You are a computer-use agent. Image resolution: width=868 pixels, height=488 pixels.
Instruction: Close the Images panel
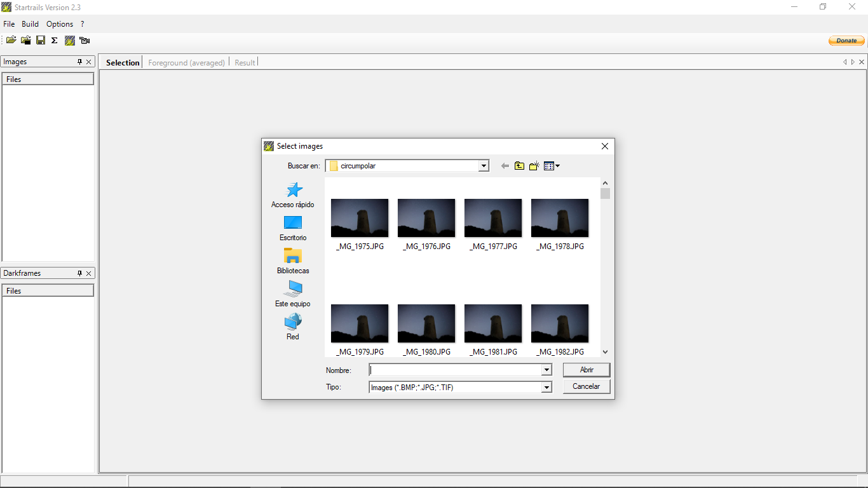89,62
